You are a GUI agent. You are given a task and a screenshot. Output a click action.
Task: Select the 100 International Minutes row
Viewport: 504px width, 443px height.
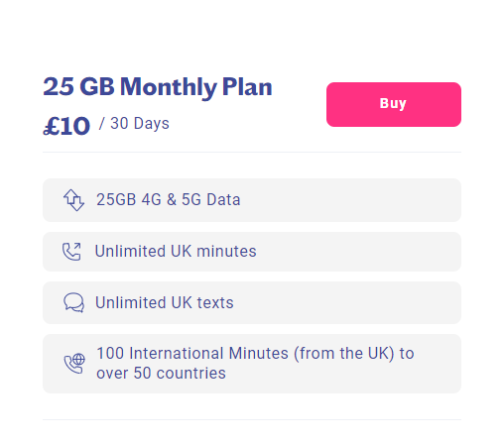click(252, 364)
